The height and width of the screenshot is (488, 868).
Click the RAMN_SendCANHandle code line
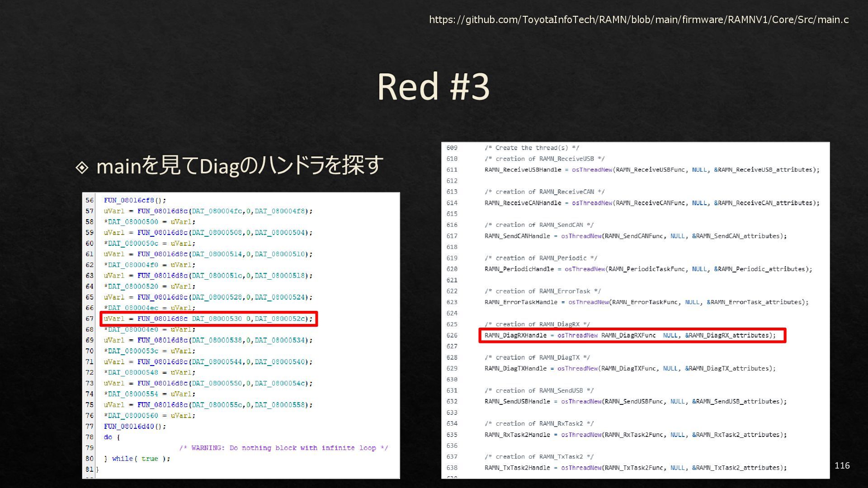pyautogui.click(x=635, y=236)
